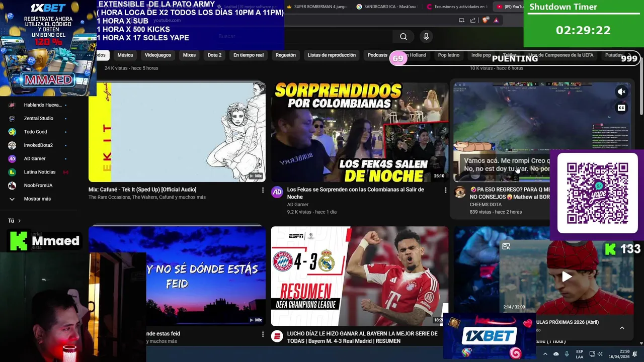Click the ESPN channel avatar under Bayern video
The image size is (644, 362).
tap(277, 336)
